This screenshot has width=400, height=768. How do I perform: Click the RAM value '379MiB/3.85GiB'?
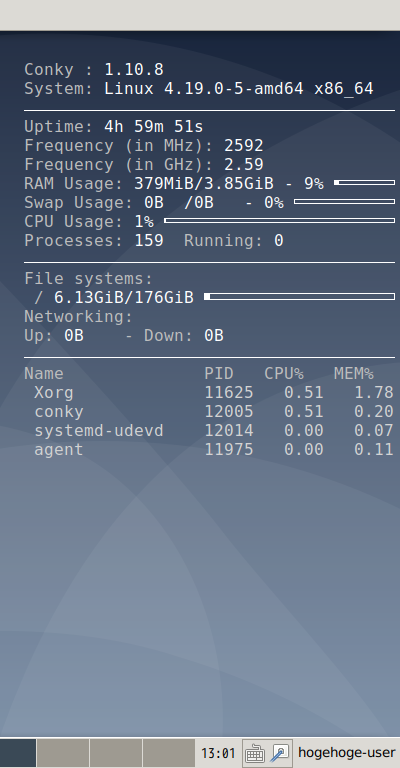pyautogui.click(x=204, y=184)
